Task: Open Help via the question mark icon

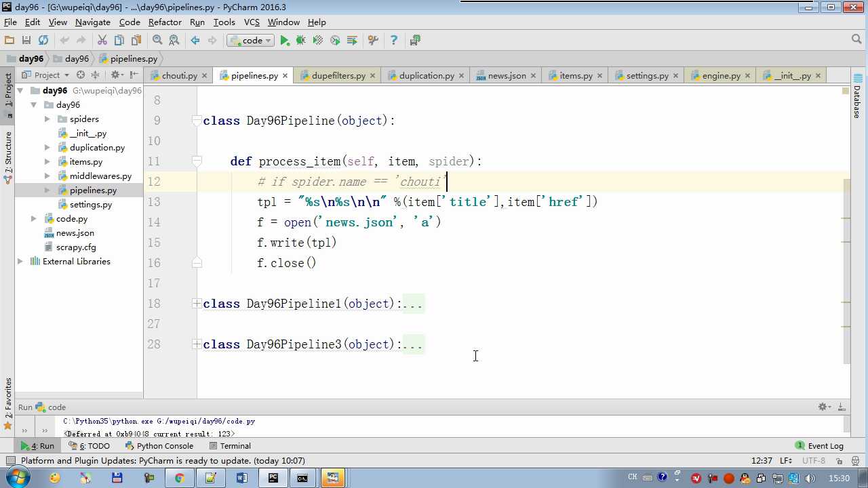Action: coord(393,41)
